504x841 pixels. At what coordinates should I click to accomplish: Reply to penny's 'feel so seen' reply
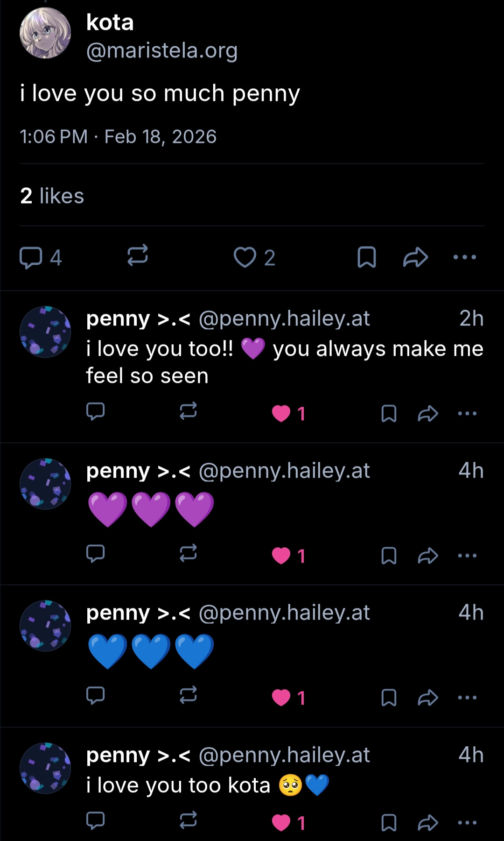pyautogui.click(x=96, y=412)
